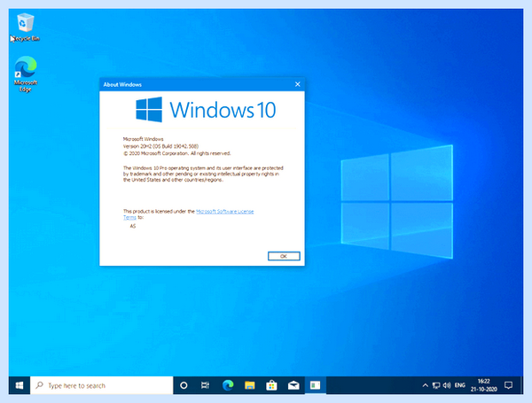Select the active winver taskbar button
The height and width of the screenshot is (403, 532).
315,385
